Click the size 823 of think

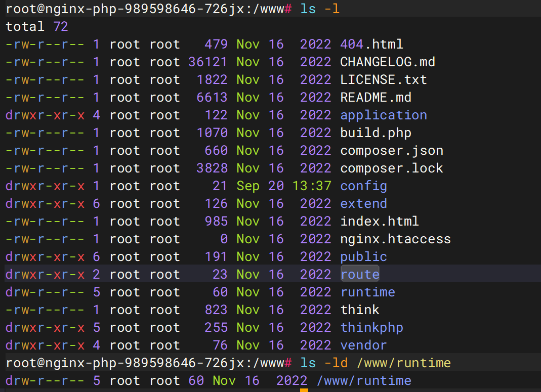click(x=216, y=310)
